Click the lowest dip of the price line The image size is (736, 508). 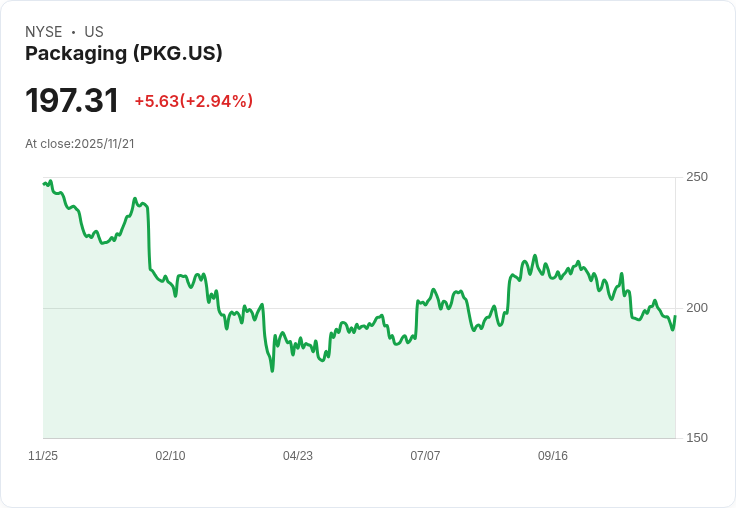click(272, 371)
